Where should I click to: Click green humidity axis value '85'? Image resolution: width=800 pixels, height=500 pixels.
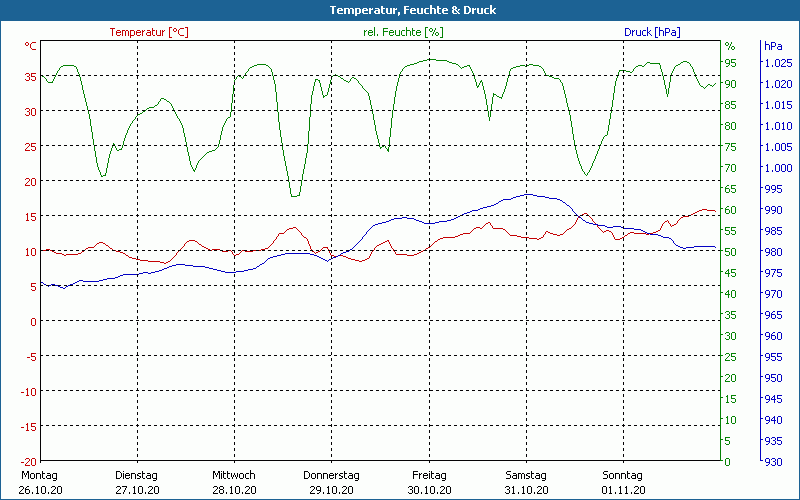(731, 105)
